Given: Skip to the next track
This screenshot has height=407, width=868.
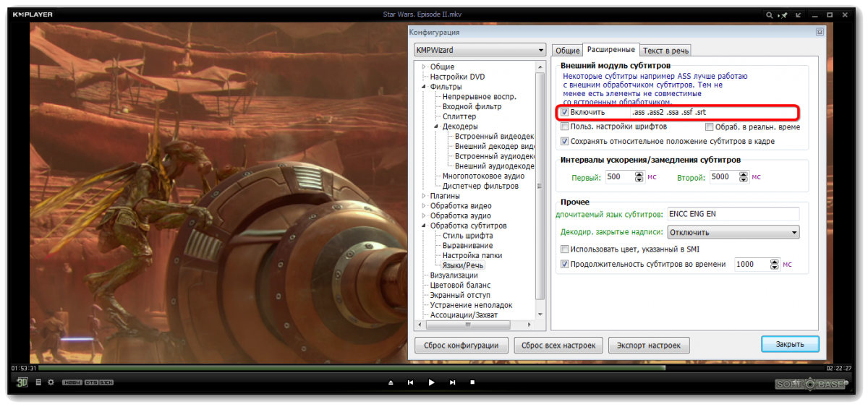Looking at the screenshot, I should click(x=453, y=382).
